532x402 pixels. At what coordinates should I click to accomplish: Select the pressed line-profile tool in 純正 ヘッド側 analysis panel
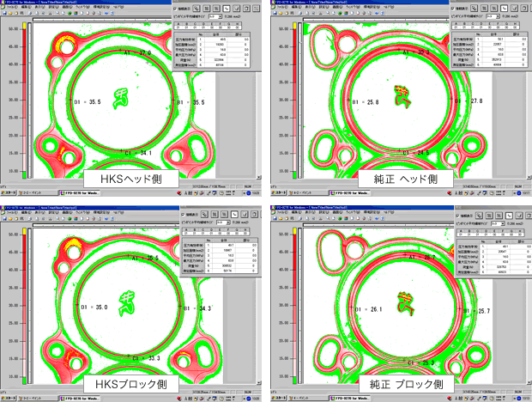[504, 8]
